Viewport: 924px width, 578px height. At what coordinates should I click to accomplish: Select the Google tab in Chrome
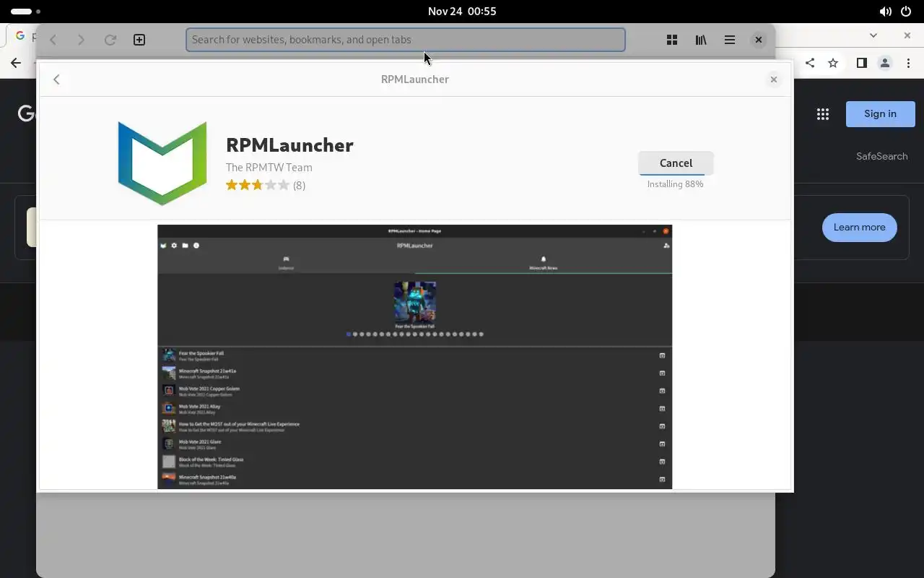(22, 35)
